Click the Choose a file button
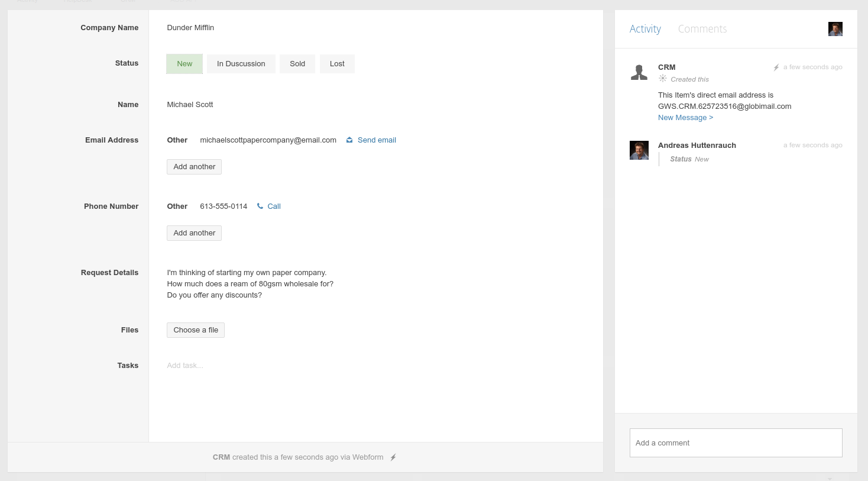 point(196,330)
